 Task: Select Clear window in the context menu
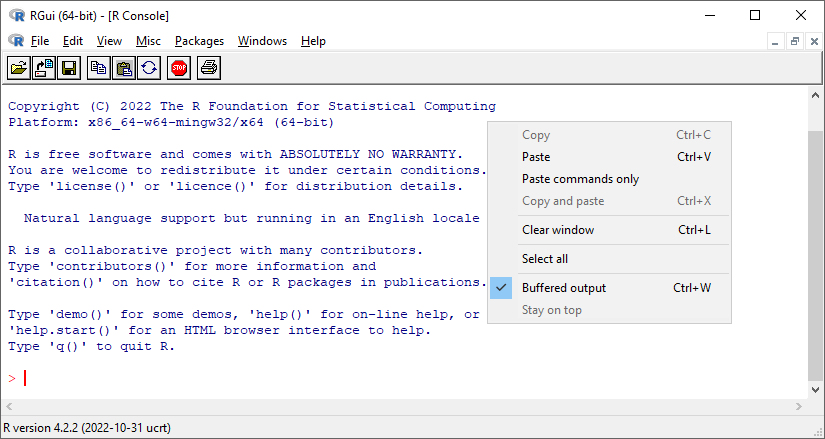609,230
